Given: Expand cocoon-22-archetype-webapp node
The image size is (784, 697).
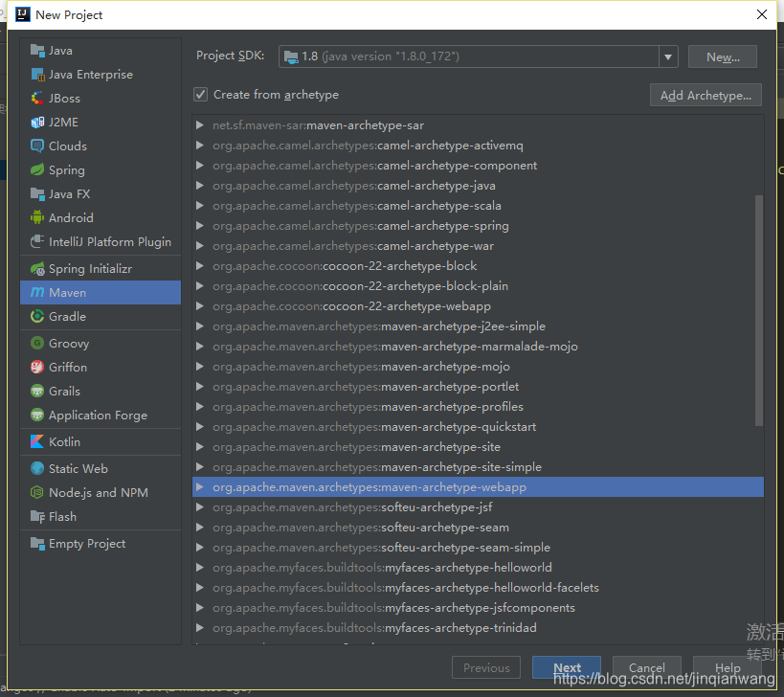Looking at the screenshot, I should tap(199, 306).
